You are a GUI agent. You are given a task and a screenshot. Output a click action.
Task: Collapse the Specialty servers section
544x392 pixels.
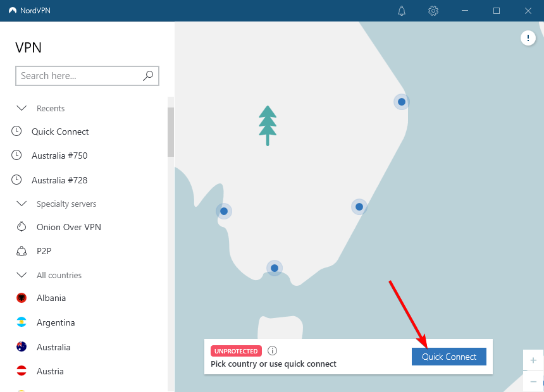point(22,204)
